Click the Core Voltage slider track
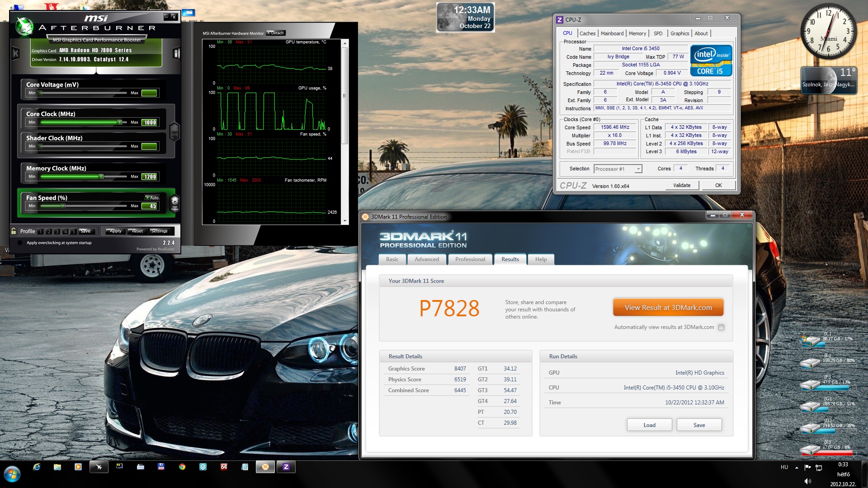This screenshot has width=868, height=488. tap(83, 93)
